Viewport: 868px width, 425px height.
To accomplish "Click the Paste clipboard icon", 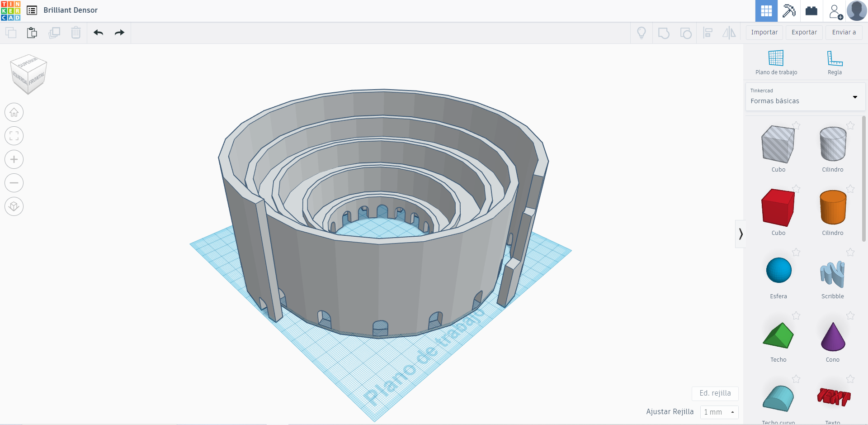I will (x=32, y=33).
